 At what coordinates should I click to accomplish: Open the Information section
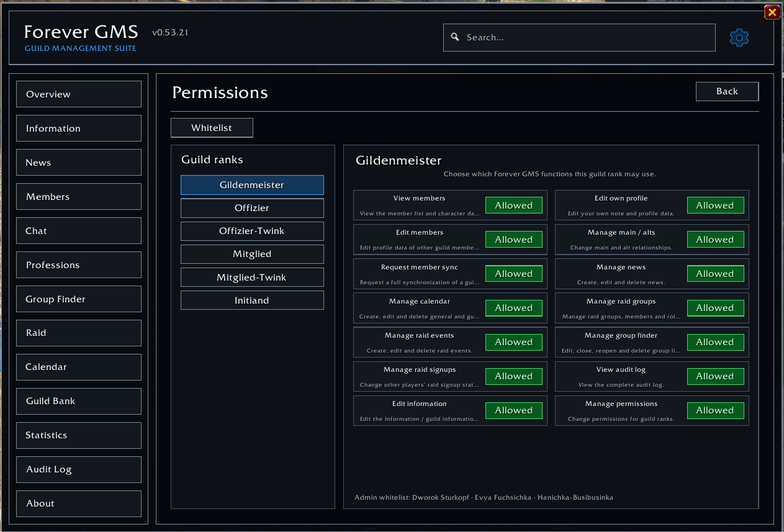coord(79,128)
